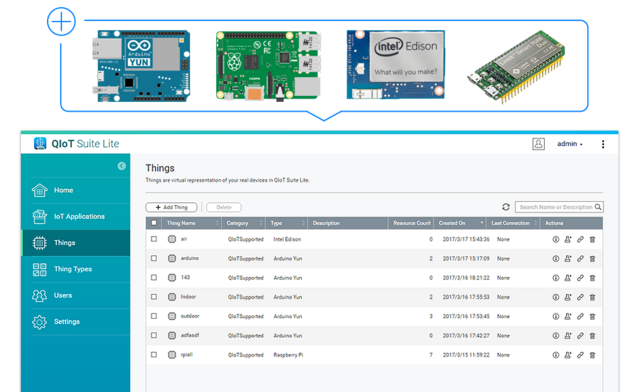Click the QIoT Suite Lite logo icon
The width and height of the screenshot is (640, 392).
click(40, 144)
